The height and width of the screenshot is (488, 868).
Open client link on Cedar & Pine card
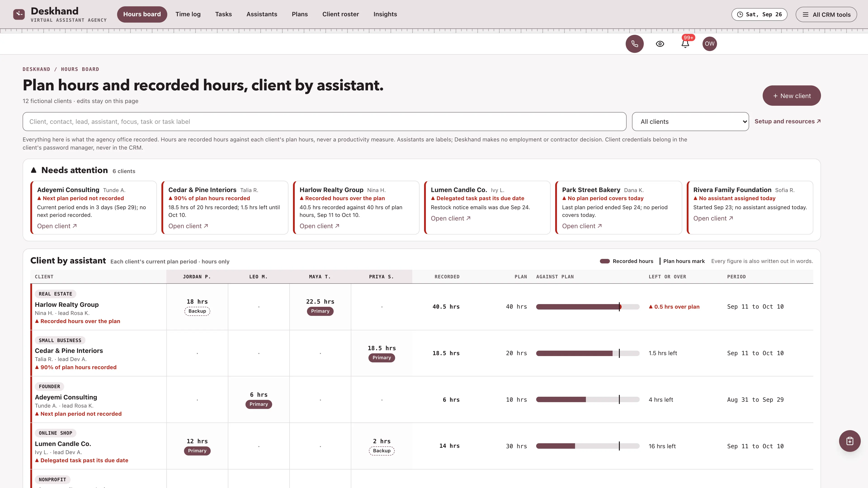pyautogui.click(x=188, y=226)
